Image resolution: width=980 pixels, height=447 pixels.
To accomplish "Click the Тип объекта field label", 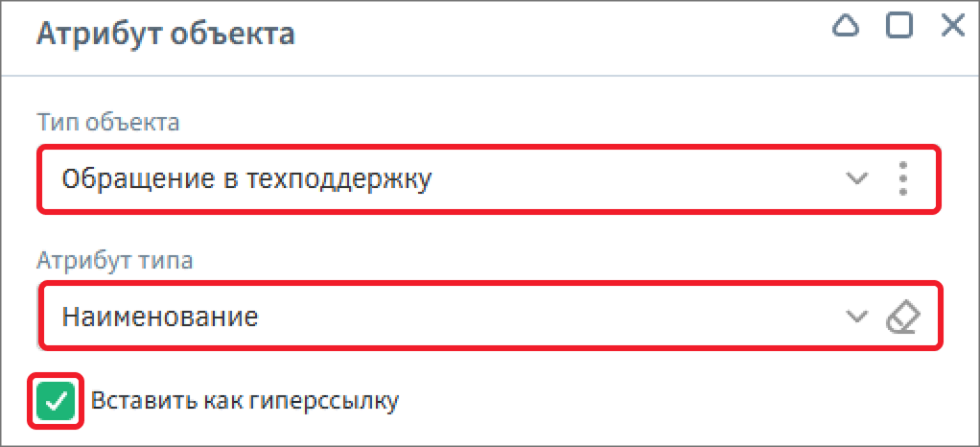I will (x=108, y=122).
